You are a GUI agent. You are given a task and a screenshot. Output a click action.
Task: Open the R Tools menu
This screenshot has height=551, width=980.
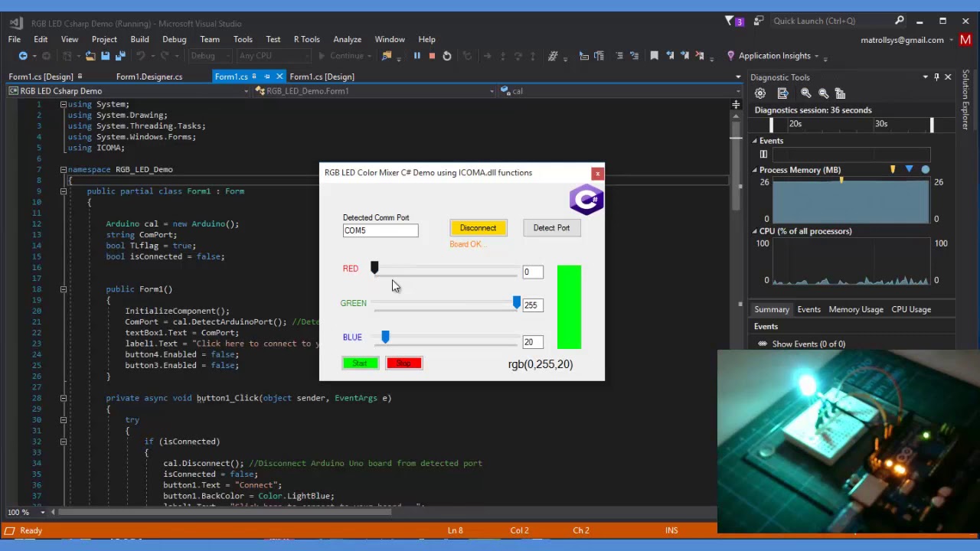pos(306,39)
